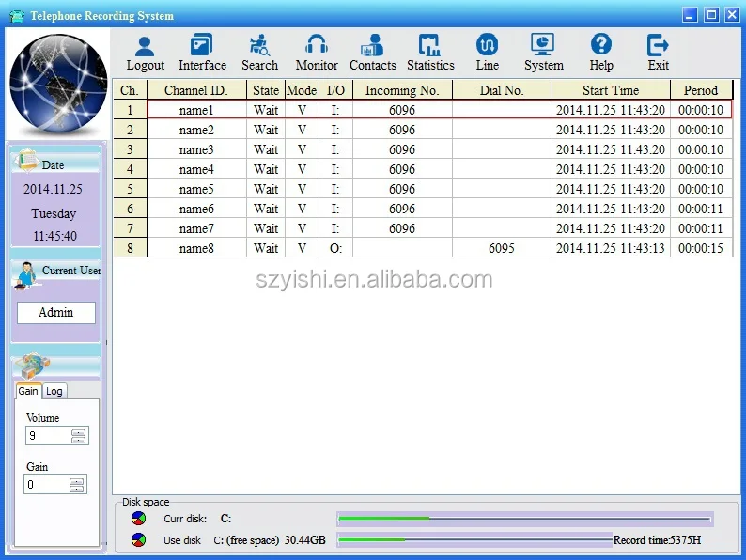Click the 30.44GB free space value

click(305, 540)
